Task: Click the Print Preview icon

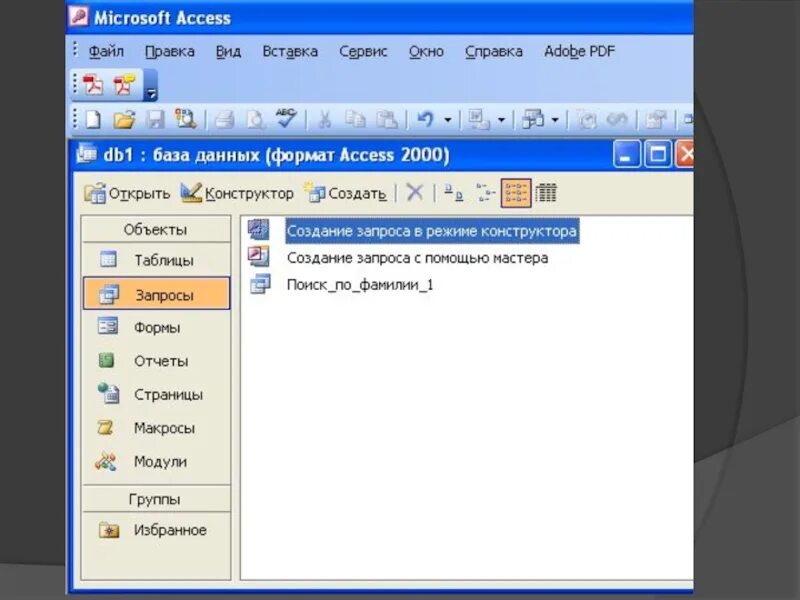Action: click(256, 120)
